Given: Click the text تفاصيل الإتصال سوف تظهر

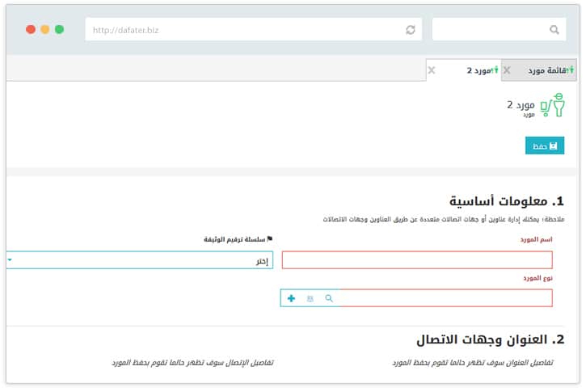Looking at the screenshot, I should click(192, 362).
